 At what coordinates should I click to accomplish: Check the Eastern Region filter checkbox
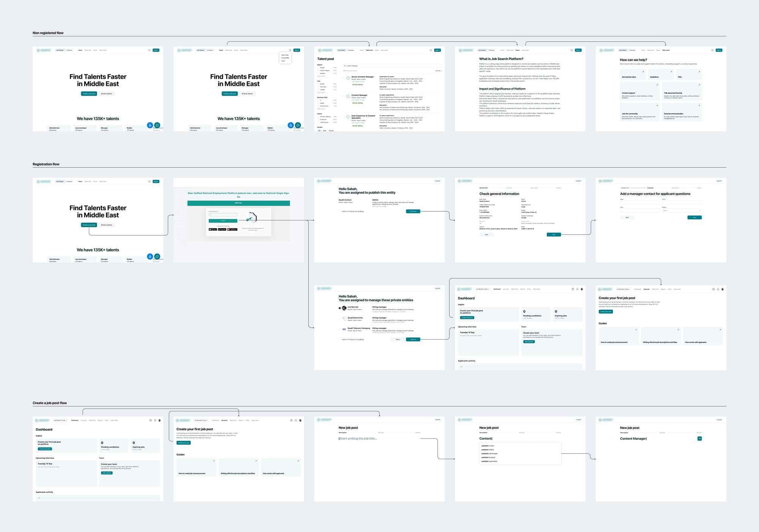point(318,71)
